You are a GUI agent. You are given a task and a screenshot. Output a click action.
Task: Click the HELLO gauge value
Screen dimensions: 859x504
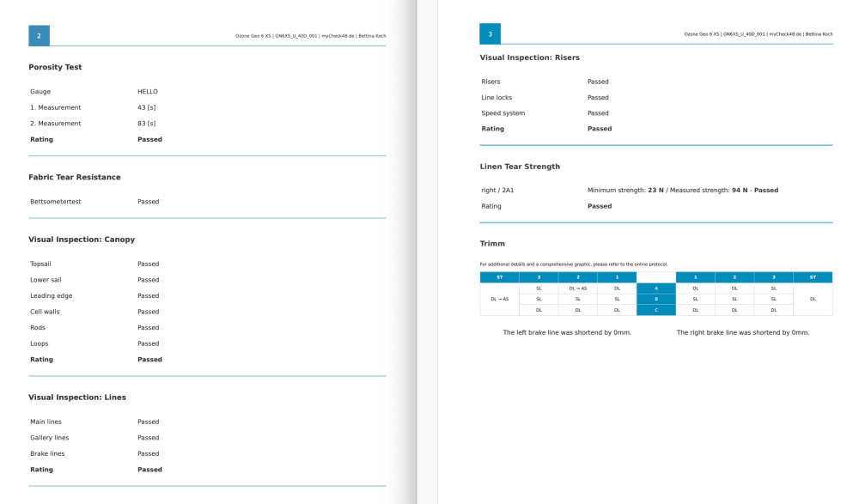(148, 92)
